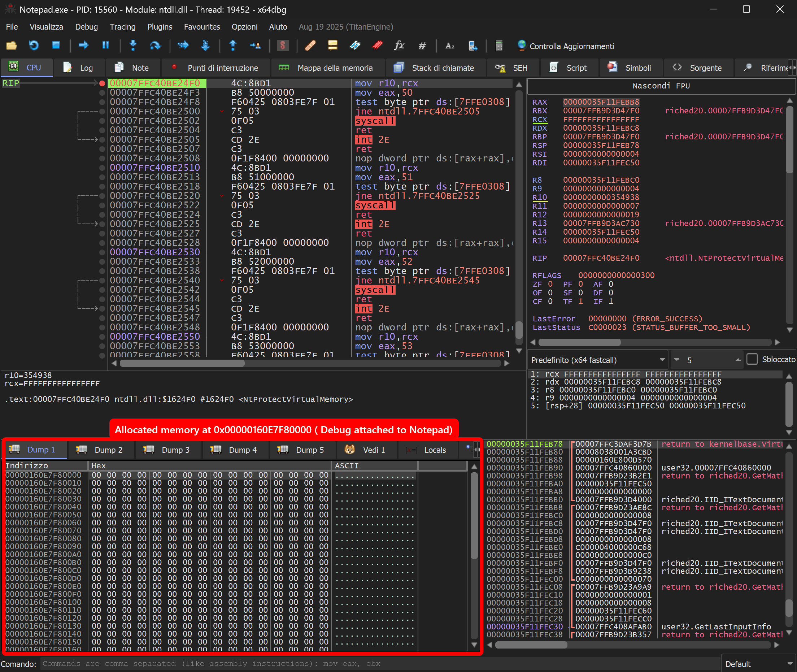797x672 pixels.
Task: Open the calculator tool icon
Action: point(499,46)
